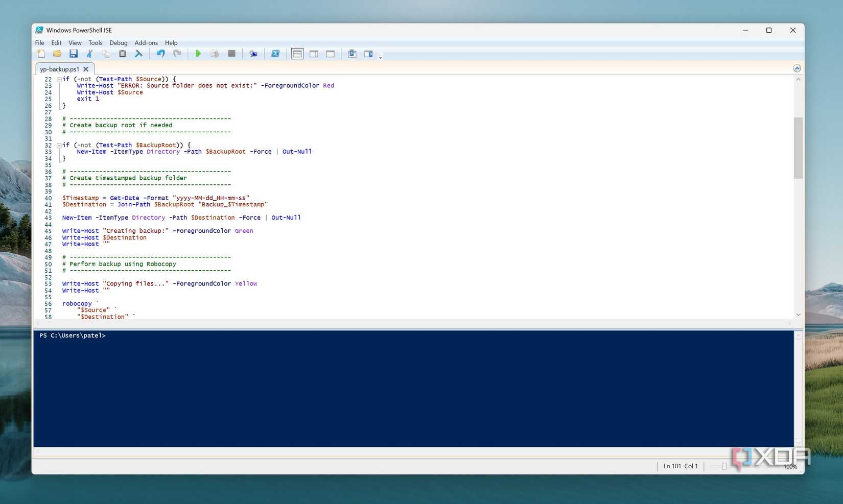Maximize the script pane layout
The width and height of the screenshot is (843, 504).
pyautogui.click(x=331, y=54)
